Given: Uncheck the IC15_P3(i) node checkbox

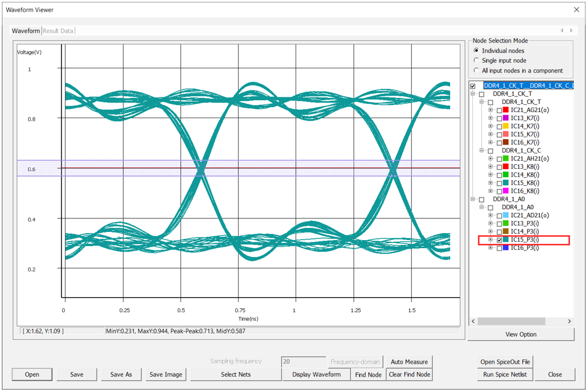Looking at the screenshot, I should point(499,240).
